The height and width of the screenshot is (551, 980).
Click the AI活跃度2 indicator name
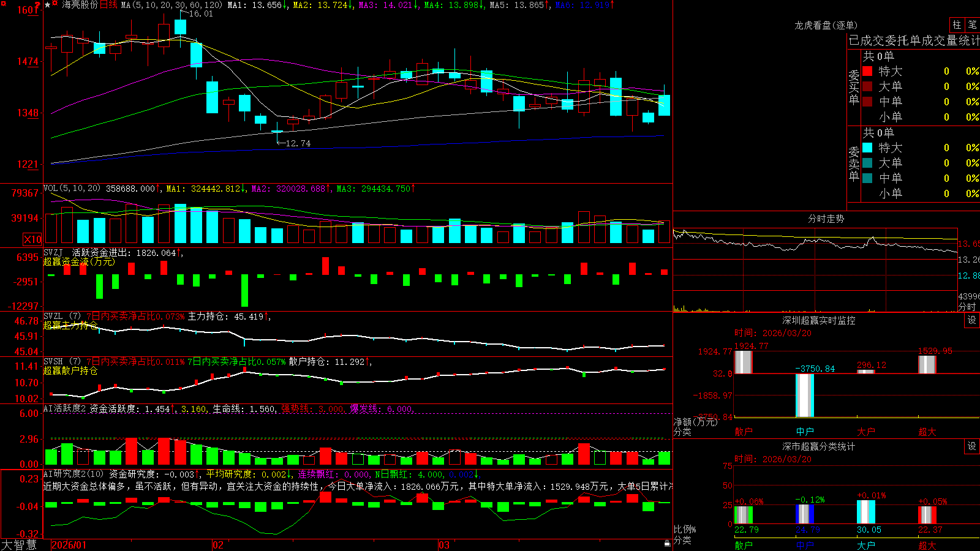point(64,408)
